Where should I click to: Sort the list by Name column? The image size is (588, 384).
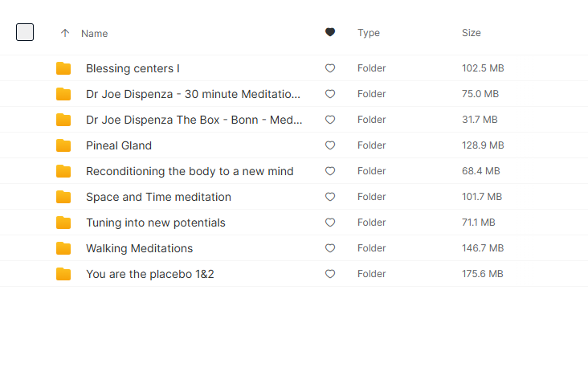pyautogui.click(x=95, y=34)
